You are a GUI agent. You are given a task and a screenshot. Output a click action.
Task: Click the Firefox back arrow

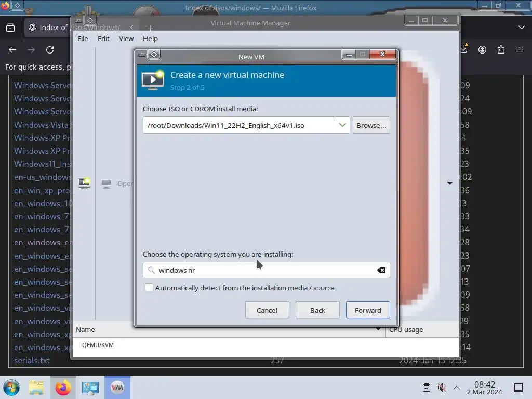[12, 50]
